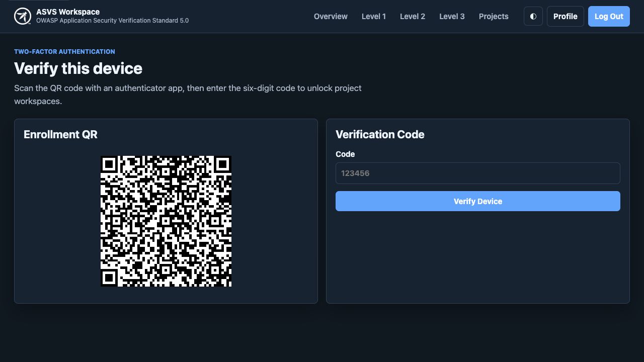Image resolution: width=644 pixels, height=362 pixels.
Task: Click the 'Enrollment QR' card heading
Action: (60, 134)
